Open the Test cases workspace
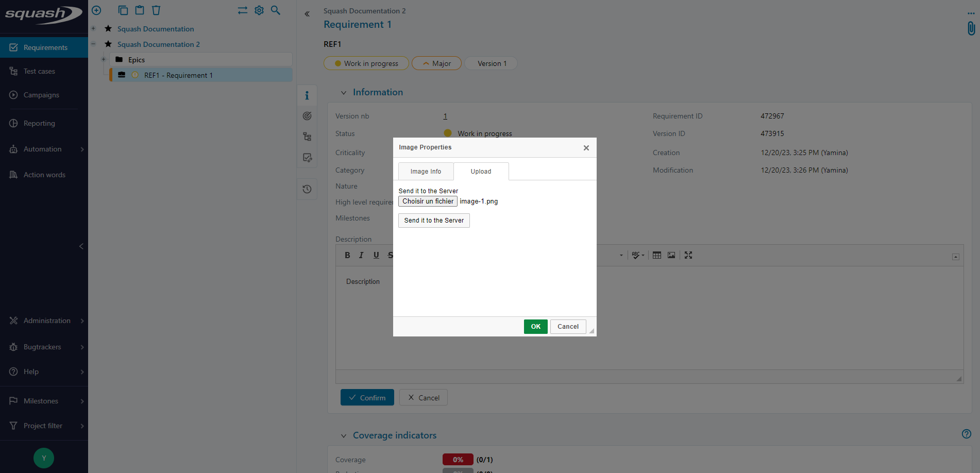The height and width of the screenshot is (473, 980). (x=39, y=71)
